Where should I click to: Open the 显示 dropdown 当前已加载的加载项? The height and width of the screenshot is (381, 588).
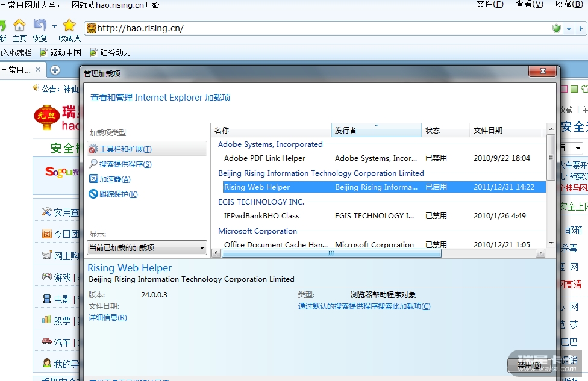[x=147, y=247]
